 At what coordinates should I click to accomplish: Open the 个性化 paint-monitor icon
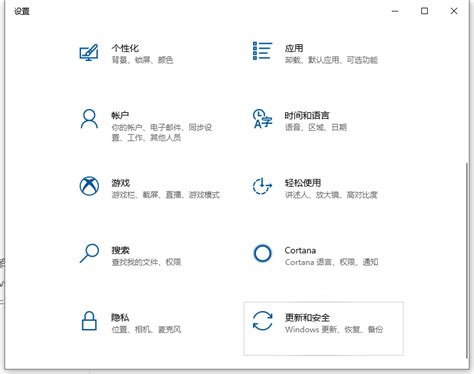click(89, 53)
